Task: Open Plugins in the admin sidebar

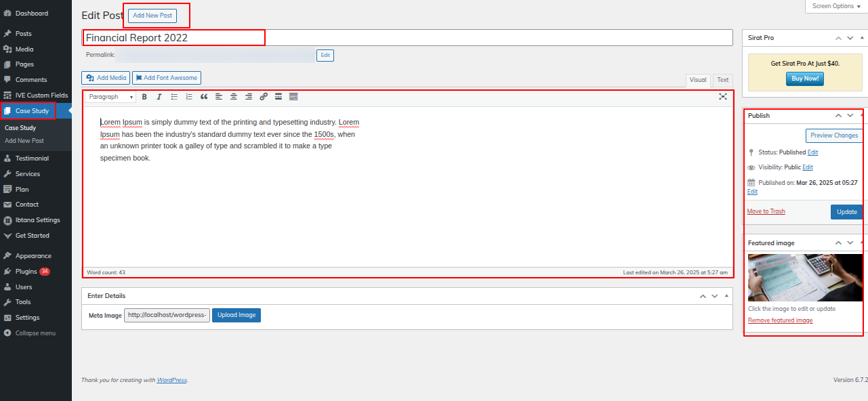Action: point(26,272)
